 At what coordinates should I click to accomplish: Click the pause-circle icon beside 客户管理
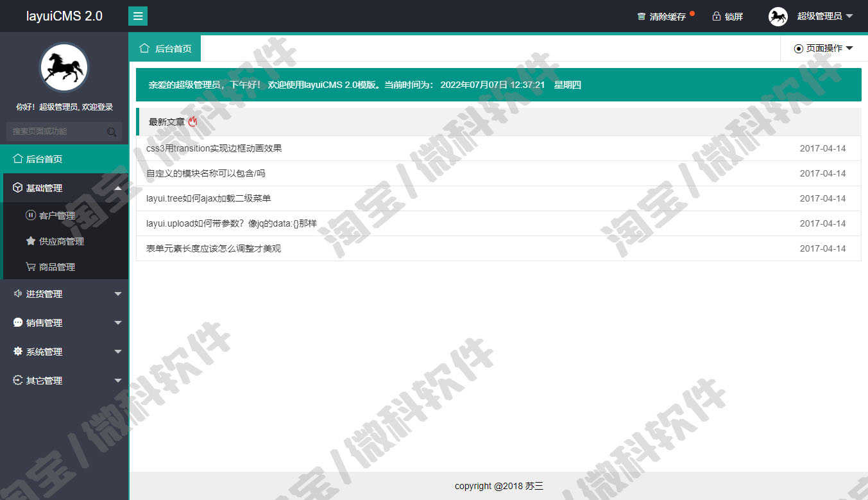(x=30, y=215)
